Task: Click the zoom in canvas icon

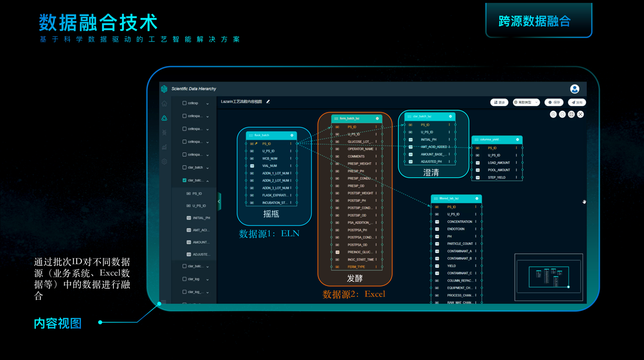Action: point(553,114)
